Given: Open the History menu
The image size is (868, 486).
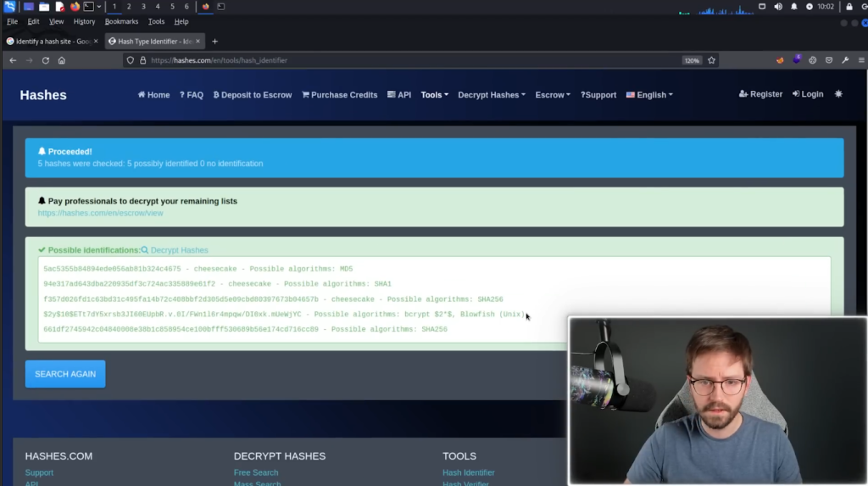Looking at the screenshot, I should pyautogui.click(x=84, y=21).
